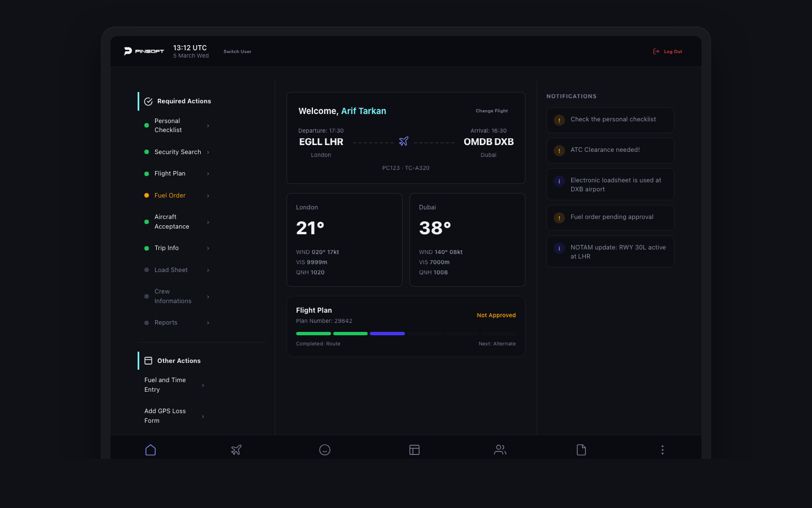
Task: Open the layout panel icon
Action: coord(414,450)
